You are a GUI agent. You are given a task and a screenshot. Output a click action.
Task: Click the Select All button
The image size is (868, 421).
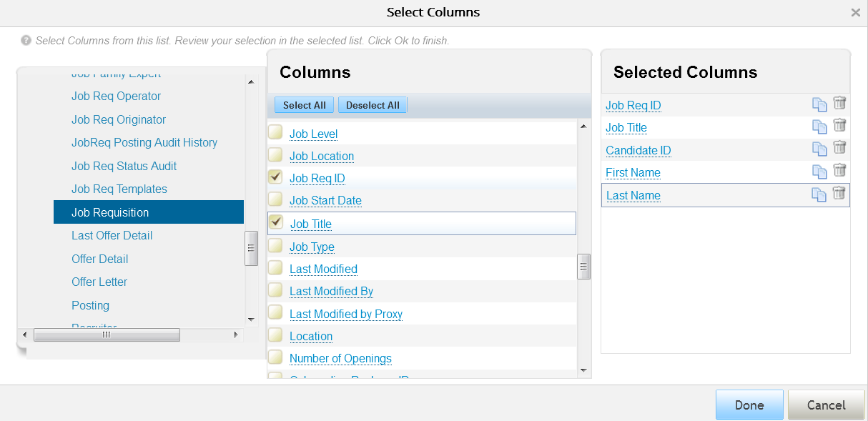pos(304,104)
